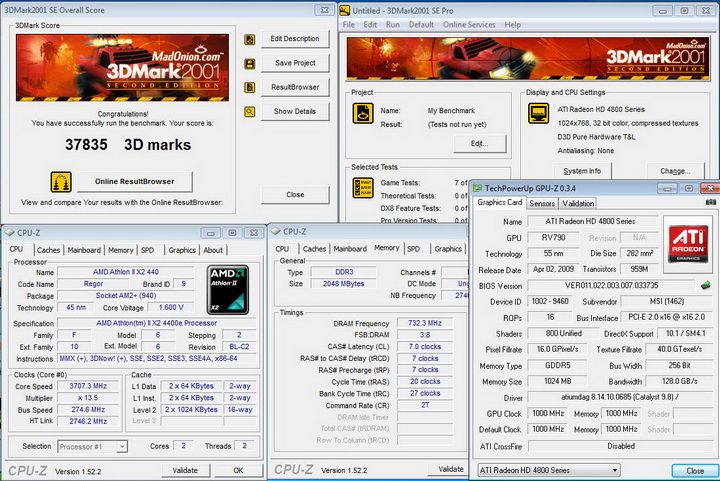The height and width of the screenshot is (481, 720).
Task: Click the Edit Description button
Action: pos(295,39)
